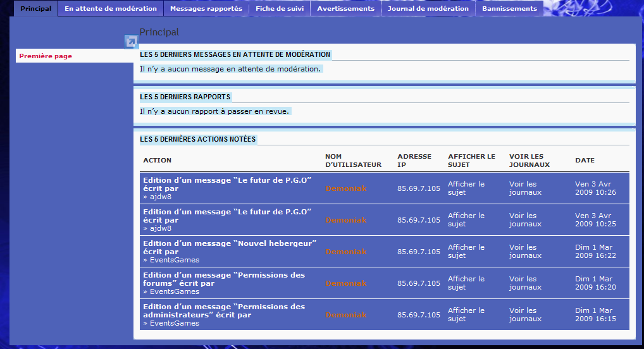644x349 pixels.
Task: View logs for Permissions des forums entry
Action: 525,283
